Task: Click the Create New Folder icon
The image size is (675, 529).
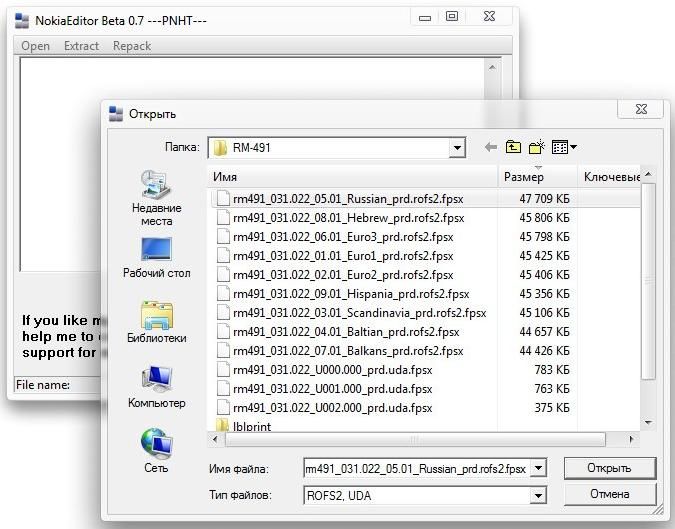Action: (537, 147)
